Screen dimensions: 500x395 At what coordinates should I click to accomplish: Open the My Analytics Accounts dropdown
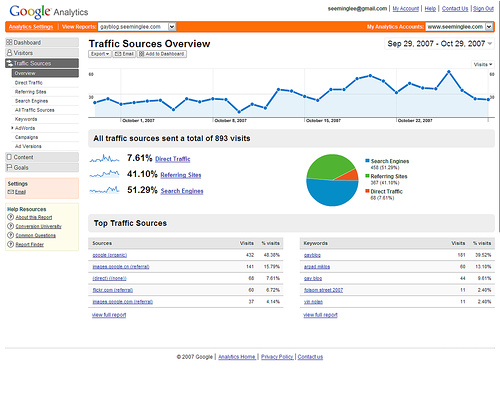[459, 27]
